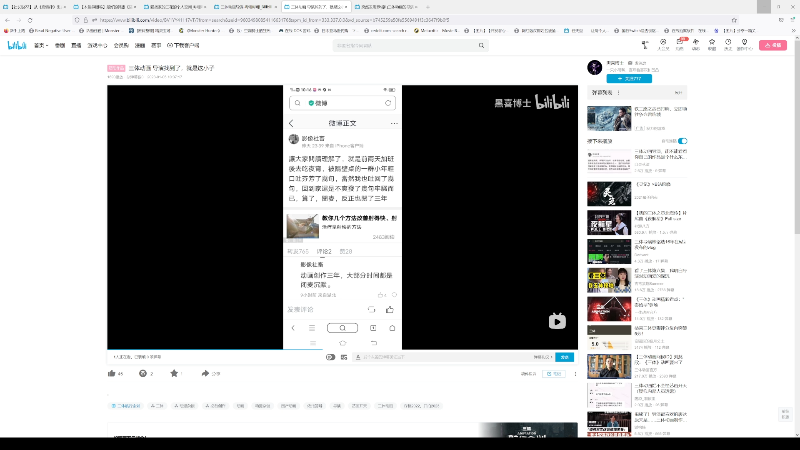Open the home dropdown in bilibili nav

click(41, 45)
